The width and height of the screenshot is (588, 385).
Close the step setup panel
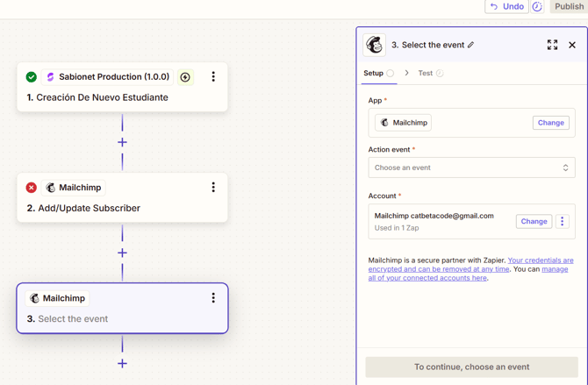pyautogui.click(x=572, y=45)
